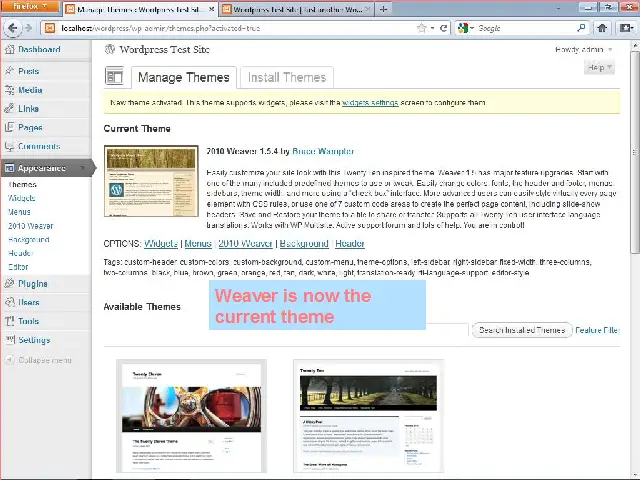The height and width of the screenshot is (480, 640).
Task: Switch to the Install Themes tab
Action: tap(287, 78)
